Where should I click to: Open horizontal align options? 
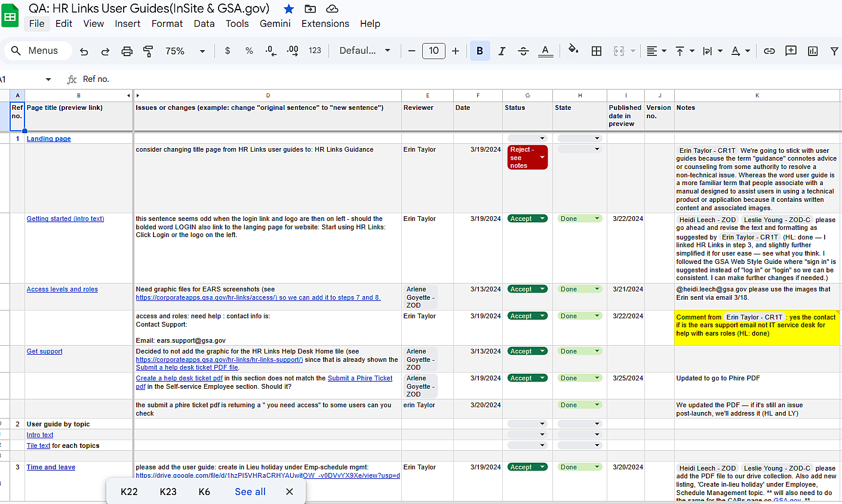tap(656, 51)
